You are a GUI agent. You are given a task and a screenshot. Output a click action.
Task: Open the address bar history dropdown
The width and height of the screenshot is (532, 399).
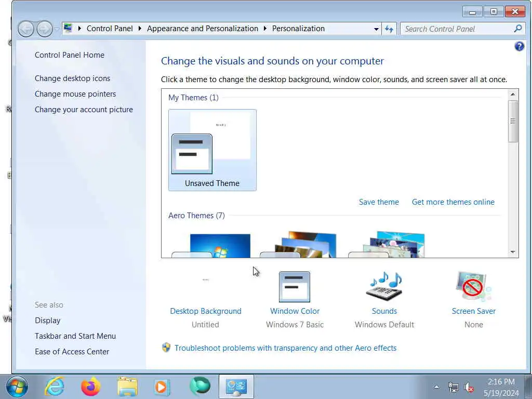(376, 29)
